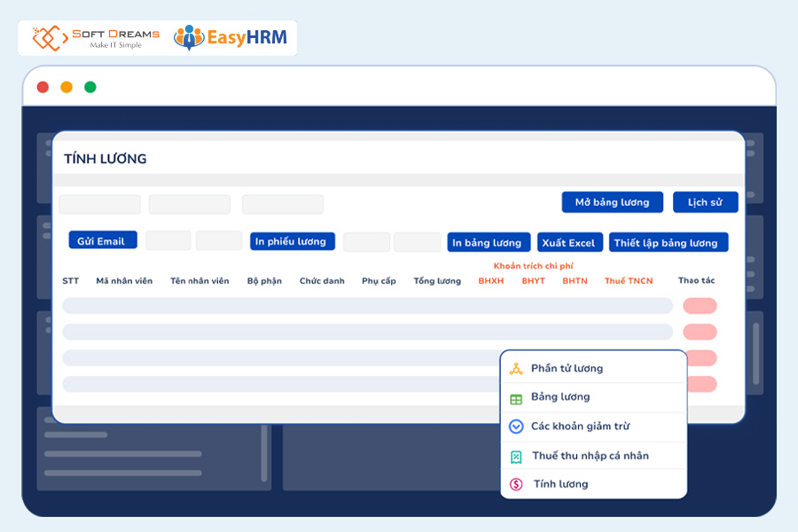
Task: Click the In phiếu lương button
Action: pos(293,240)
